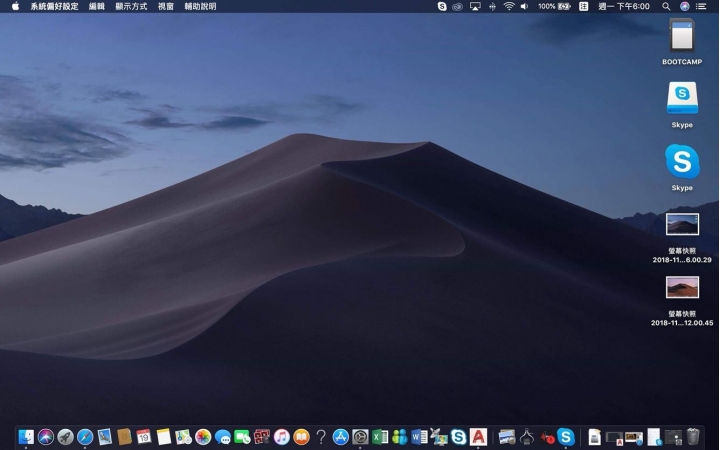Viewport: 720px width, 450px height.
Task: Open Notification Center list icon
Action: [701, 6]
